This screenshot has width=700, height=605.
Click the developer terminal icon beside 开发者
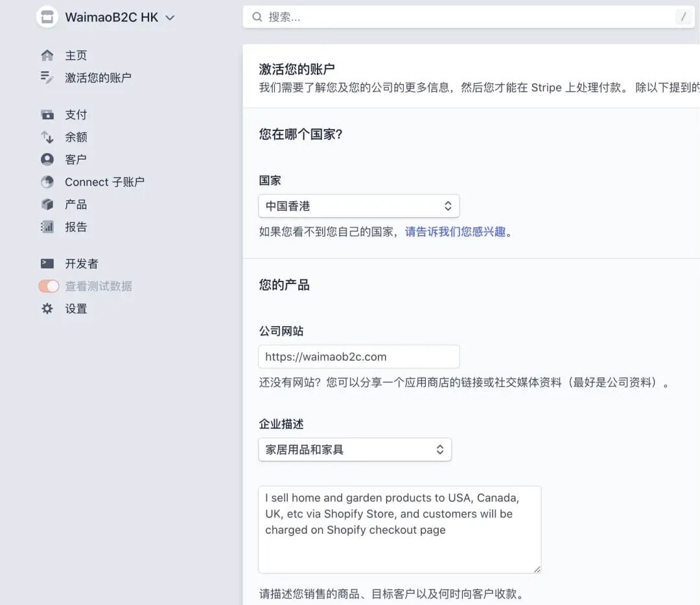coord(47,263)
